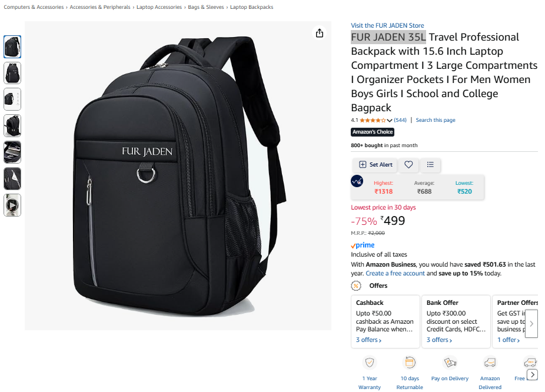Click the Offers percent badge icon
The height and width of the screenshot is (392, 545).
(356, 285)
